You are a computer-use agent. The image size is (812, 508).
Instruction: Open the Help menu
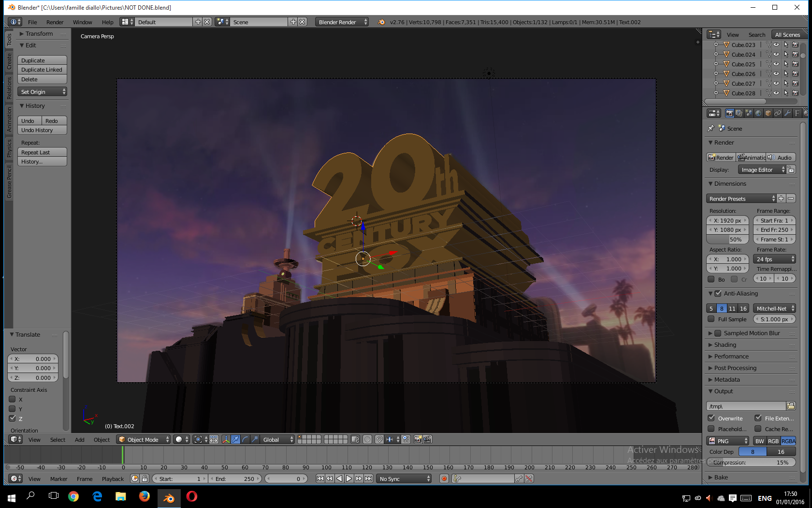pyautogui.click(x=107, y=22)
